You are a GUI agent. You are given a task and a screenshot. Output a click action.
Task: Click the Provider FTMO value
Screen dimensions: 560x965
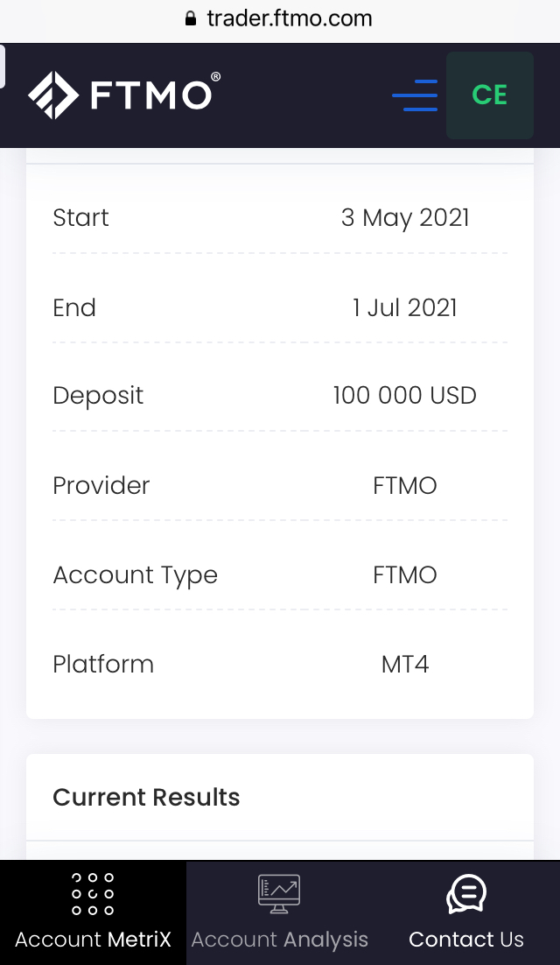point(404,485)
